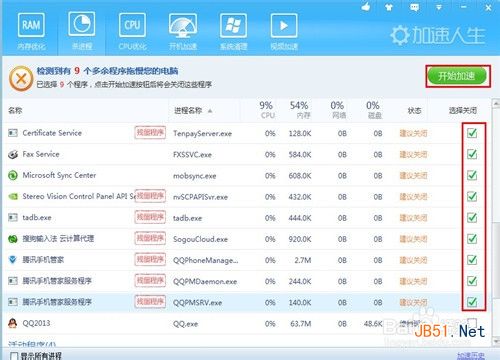
Task: Click the Fax Service row name
Action: (41, 154)
